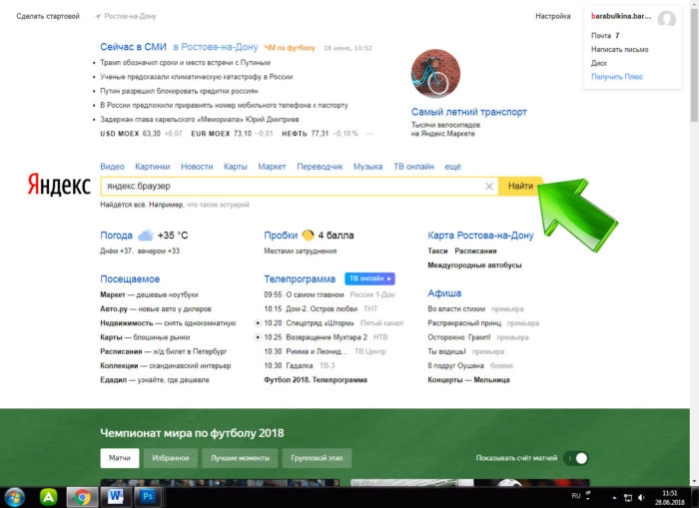Click the traffic level yellow circle icon
This screenshot has height=508, width=699.
point(308,235)
